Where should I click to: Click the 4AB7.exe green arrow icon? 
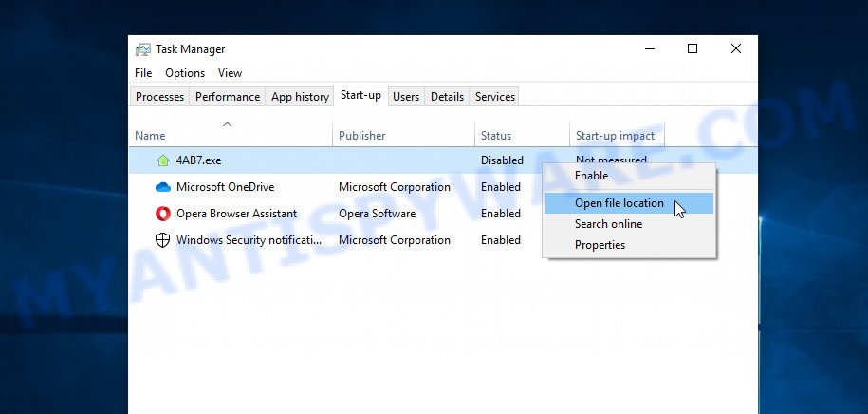coord(163,160)
